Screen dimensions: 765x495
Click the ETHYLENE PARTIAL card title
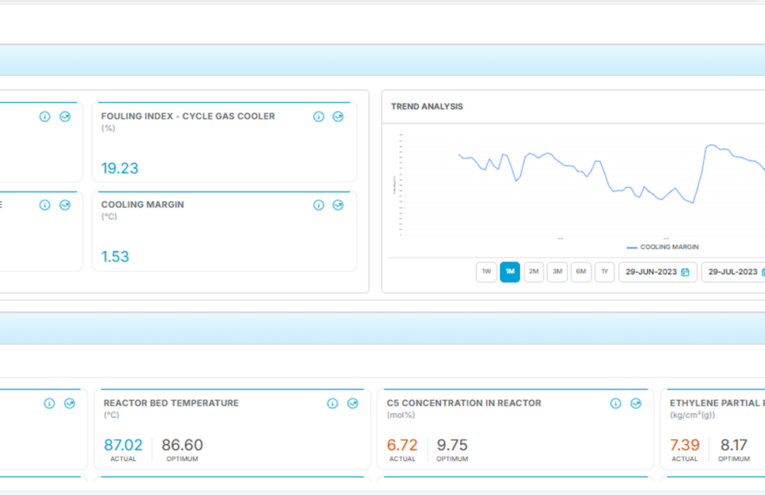[717, 403]
